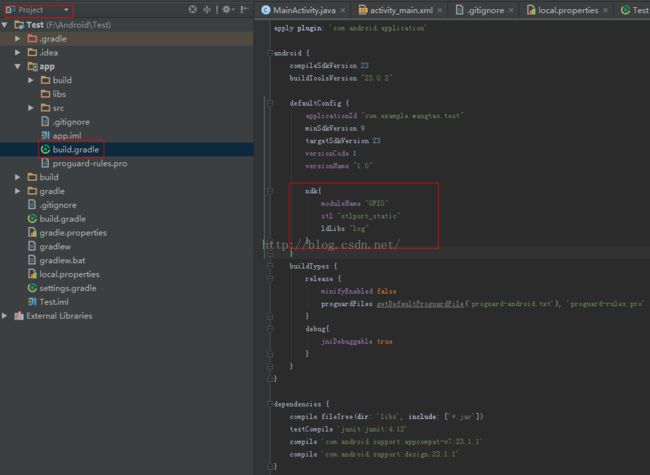
Task: Expand External Libraries node
Action: pyautogui.click(x=4, y=316)
